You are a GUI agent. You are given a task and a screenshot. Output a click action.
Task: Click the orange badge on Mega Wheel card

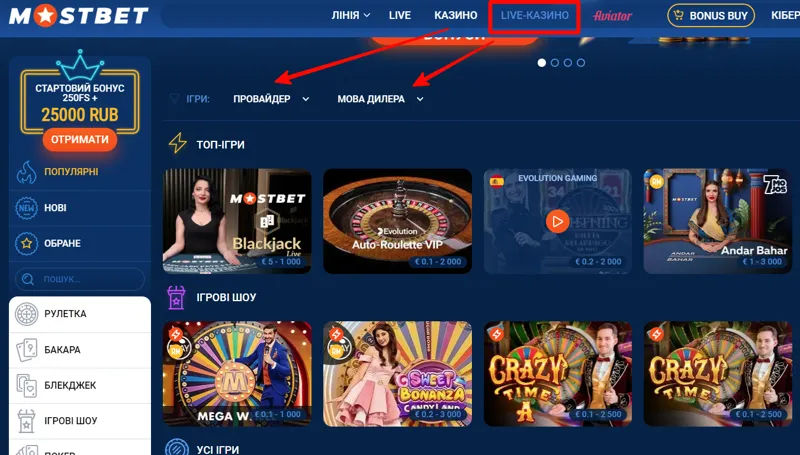point(176,334)
